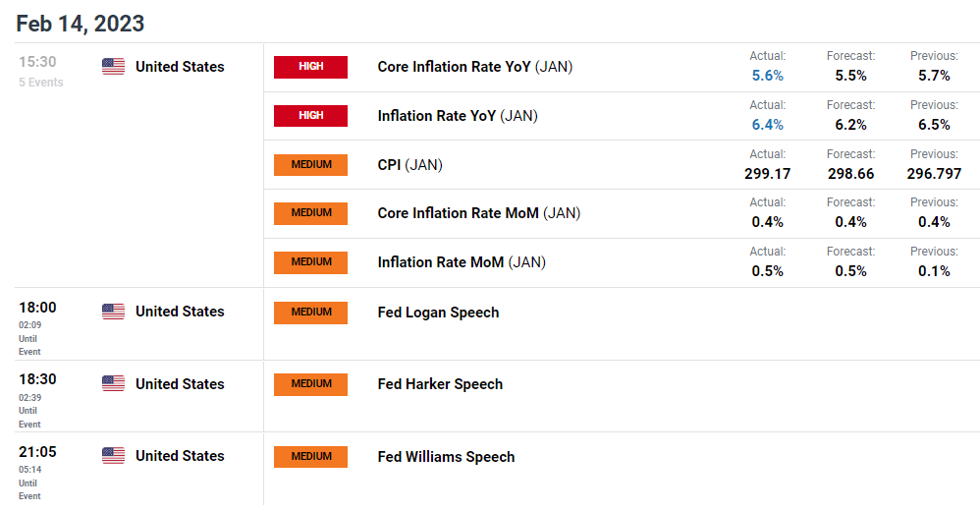The width and height of the screenshot is (980, 512).
Task: Click the US flag in the 21:05 row
Action: 113,456
